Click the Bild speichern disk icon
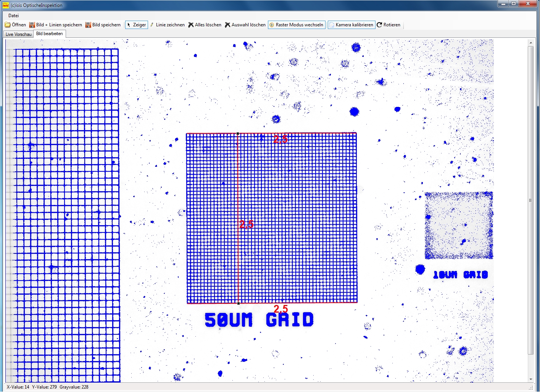The image size is (540, 392). (88, 25)
